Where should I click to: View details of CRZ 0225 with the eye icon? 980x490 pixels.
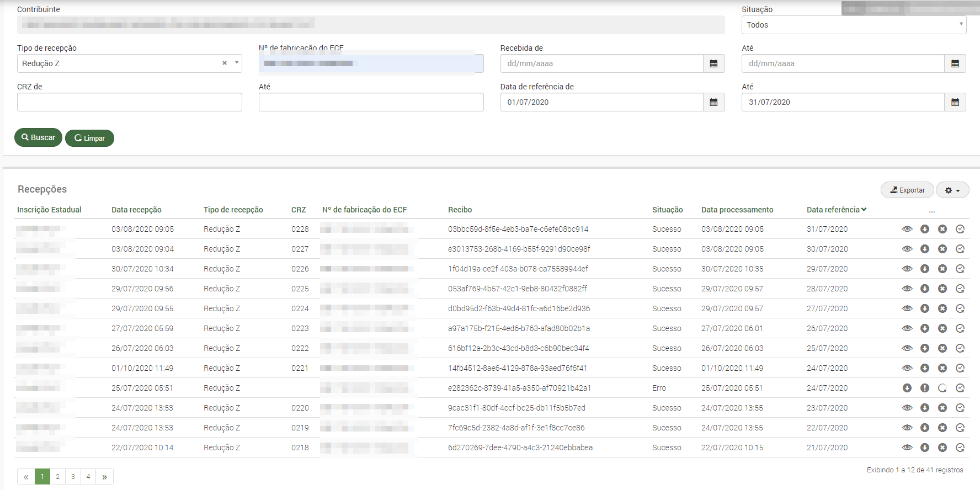click(907, 289)
